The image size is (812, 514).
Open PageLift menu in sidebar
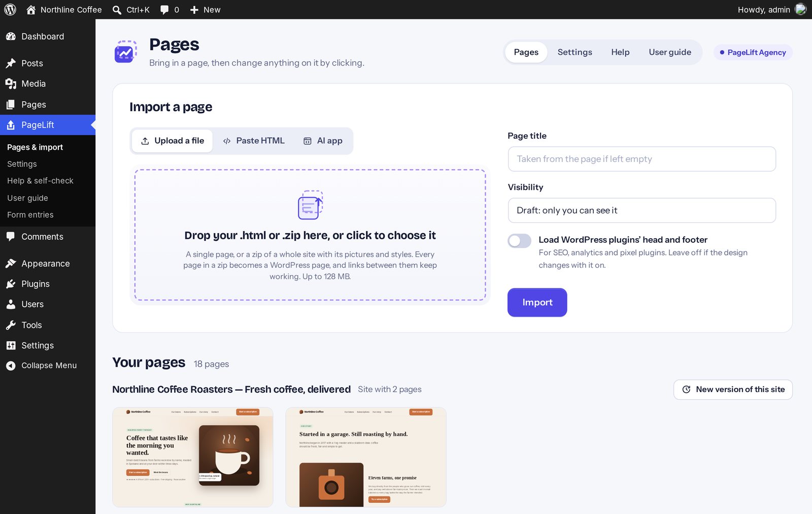[48, 125]
